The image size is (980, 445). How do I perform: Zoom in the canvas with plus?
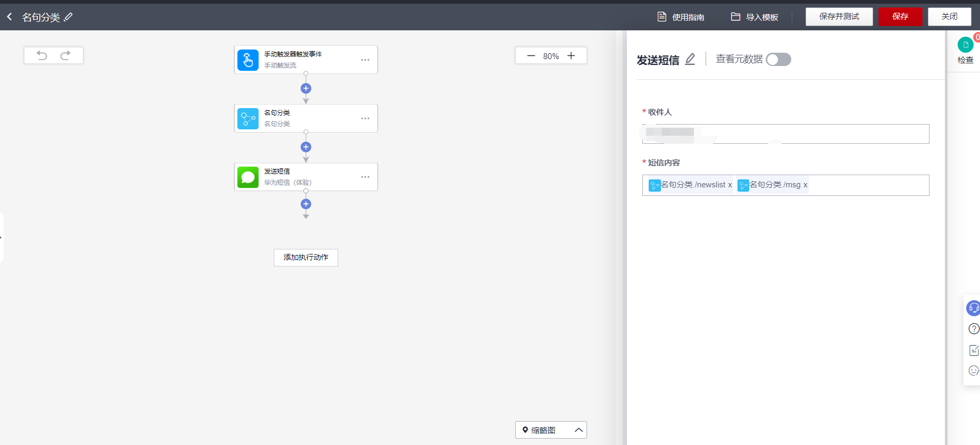click(x=571, y=56)
